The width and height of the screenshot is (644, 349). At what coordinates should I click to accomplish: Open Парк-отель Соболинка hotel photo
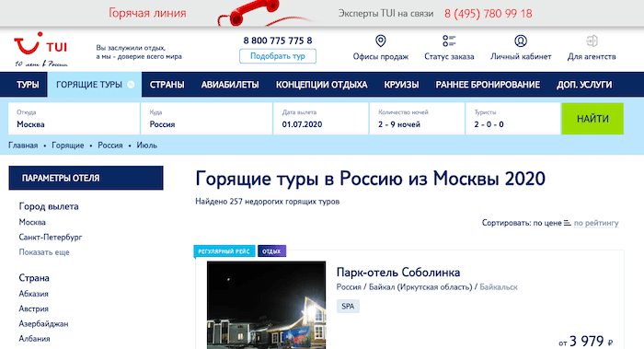point(266,305)
